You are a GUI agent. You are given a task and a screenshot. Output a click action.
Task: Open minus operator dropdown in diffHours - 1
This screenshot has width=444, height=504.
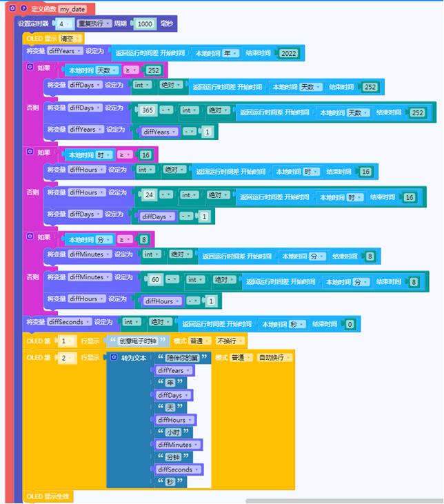click(x=193, y=301)
